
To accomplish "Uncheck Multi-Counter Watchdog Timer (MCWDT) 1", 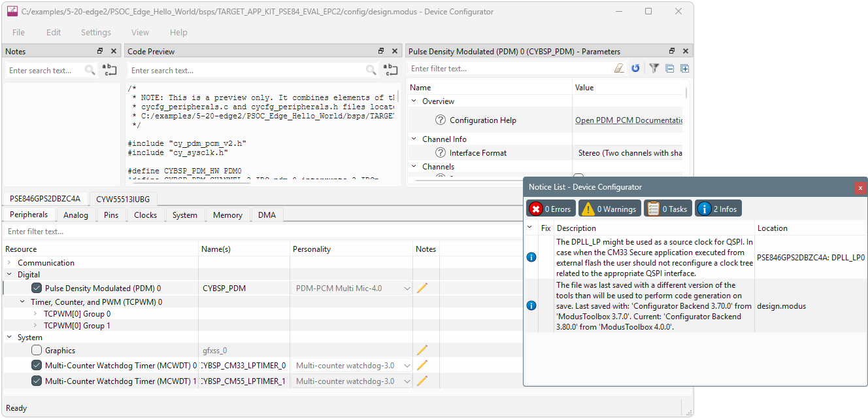I will (37, 381).
